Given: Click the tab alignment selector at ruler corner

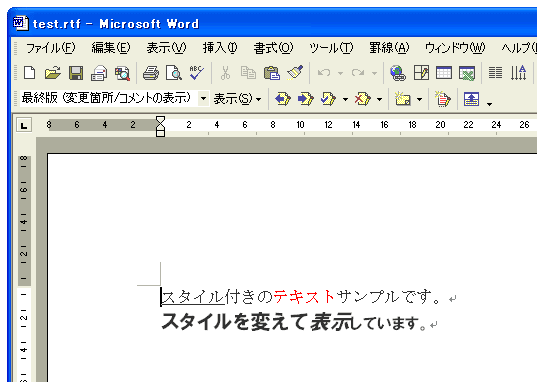Looking at the screenshot, I should (24, 125).
